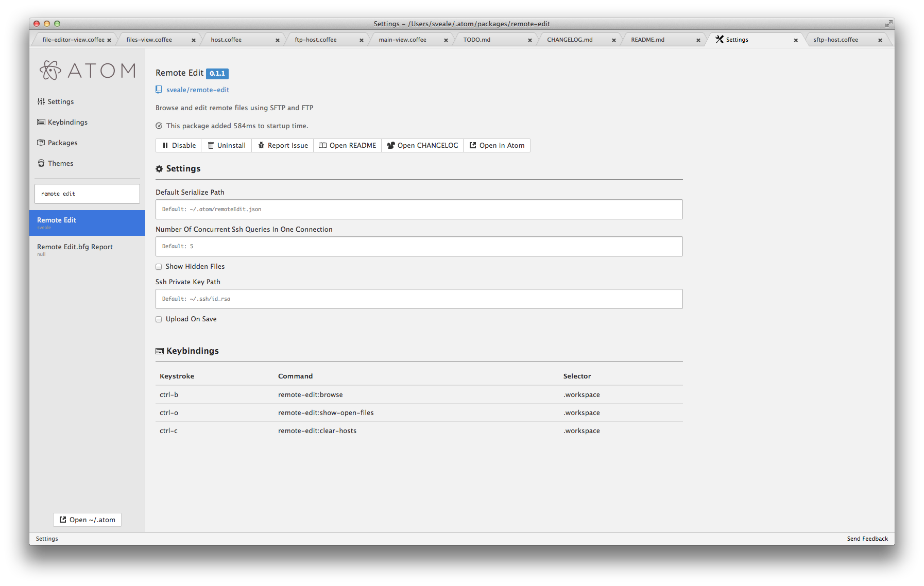Image resolution: width=924 pixels, height=586 pixels.
Task: Close the main-view.coffee tab
Action: (446, 40)
